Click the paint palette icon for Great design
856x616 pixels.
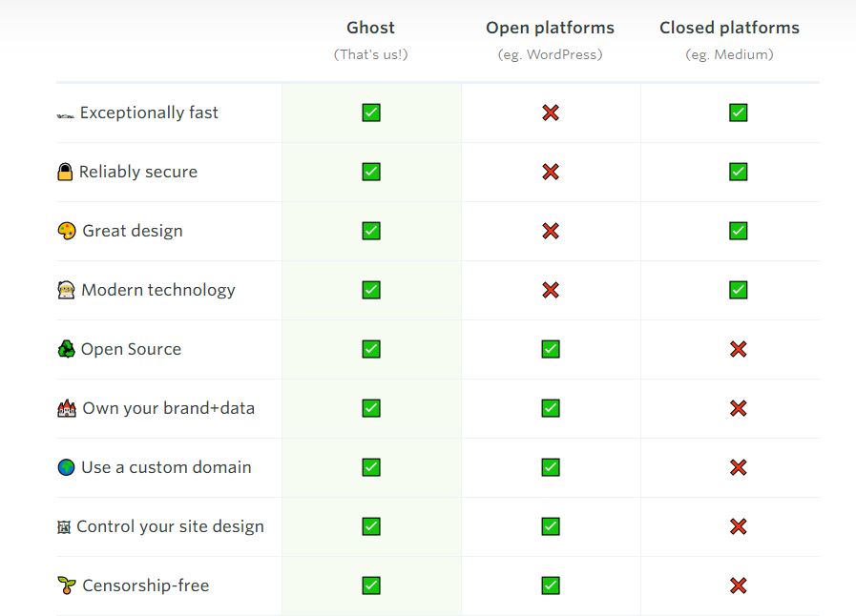67,231
